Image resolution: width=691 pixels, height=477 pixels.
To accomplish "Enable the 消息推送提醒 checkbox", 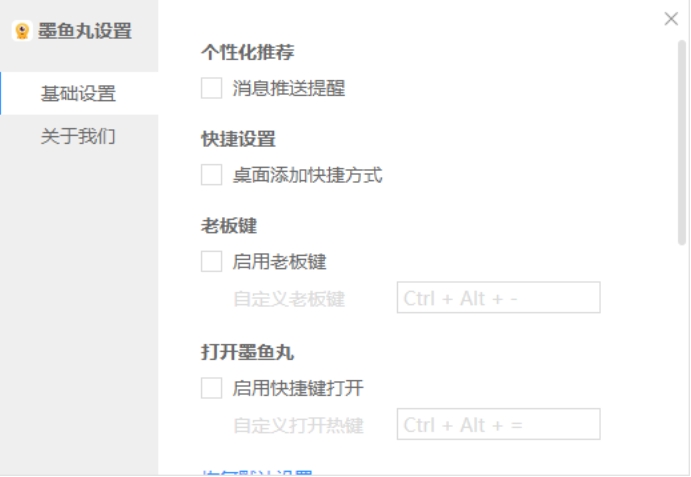I will coord(212,88).
